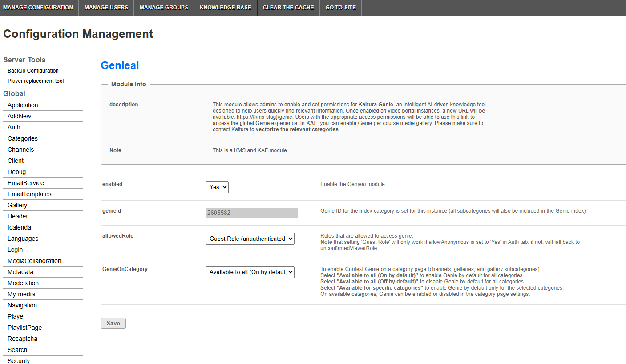
Task: Select Go to Site
Action: pyautogui.click(x=341, y=8)
